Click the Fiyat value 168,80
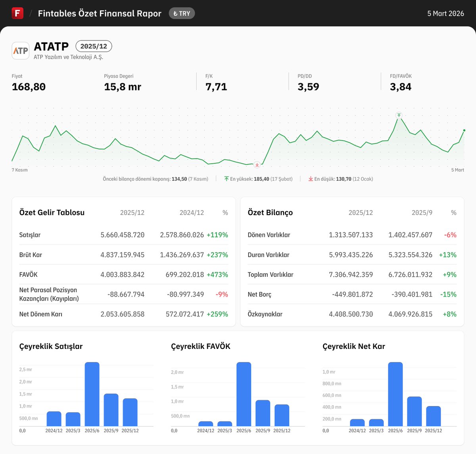This screenshot has height=454, width=476. coord(29,87)
